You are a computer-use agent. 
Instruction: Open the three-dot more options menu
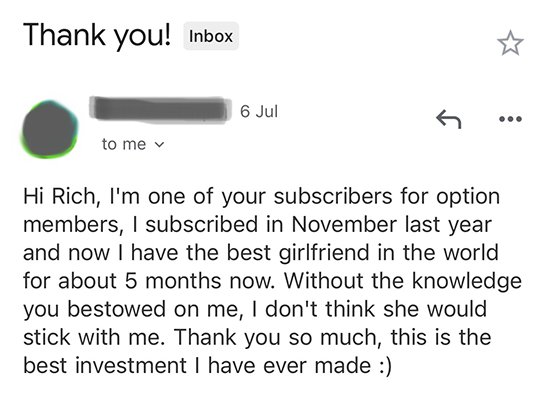click(510, 119)
